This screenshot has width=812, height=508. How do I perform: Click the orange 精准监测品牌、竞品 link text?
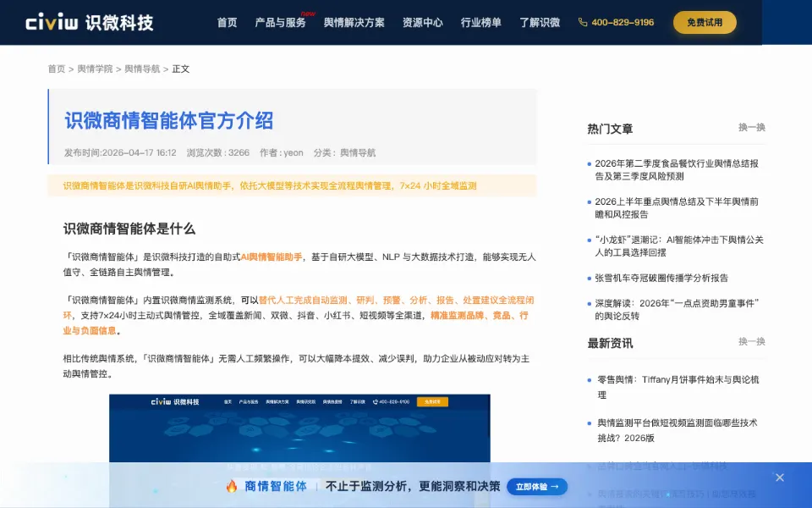tap(471, 315)
